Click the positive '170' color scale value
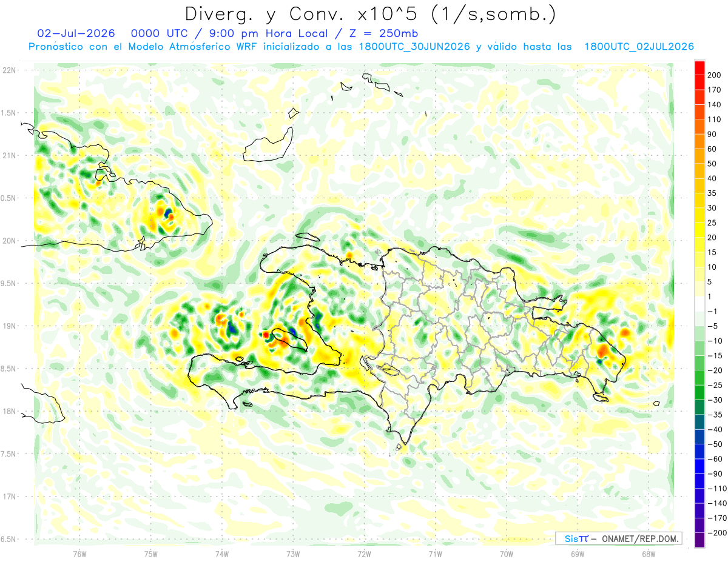This screenshot has height=562, width=728. [x=715, y=90]
